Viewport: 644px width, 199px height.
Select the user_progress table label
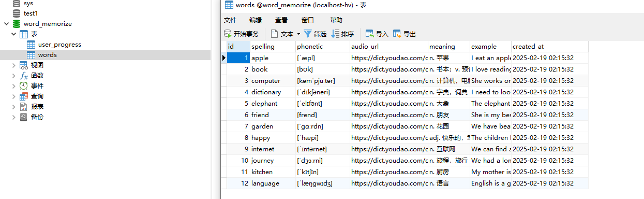pyautogui.click(x=59, y=45)
